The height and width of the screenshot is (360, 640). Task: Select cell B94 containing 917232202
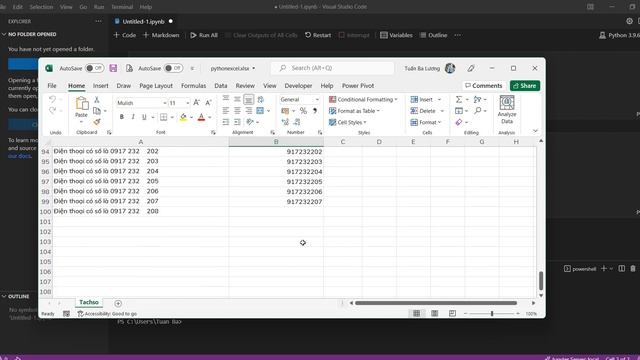pyautogui.click(x=276, y=151)
